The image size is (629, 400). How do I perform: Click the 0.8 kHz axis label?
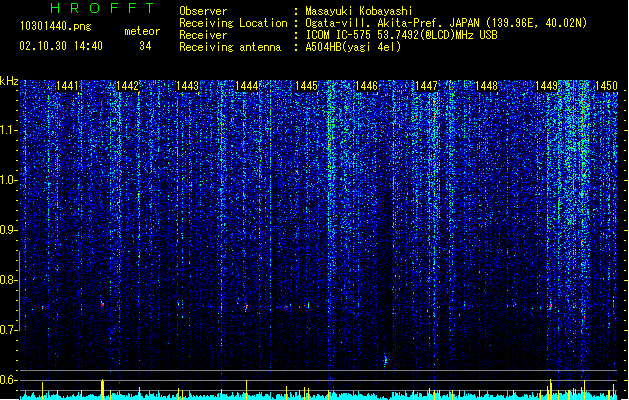9,280
